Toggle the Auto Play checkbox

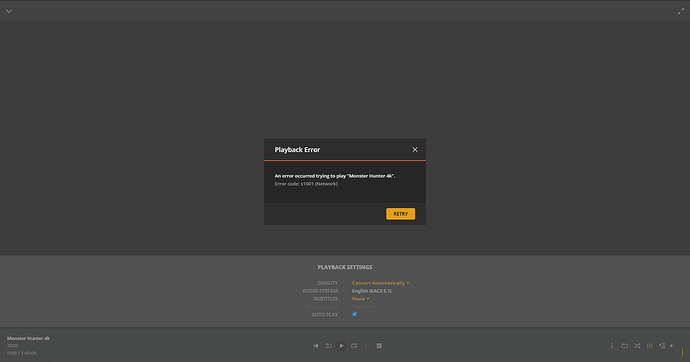tap(354, 314)
